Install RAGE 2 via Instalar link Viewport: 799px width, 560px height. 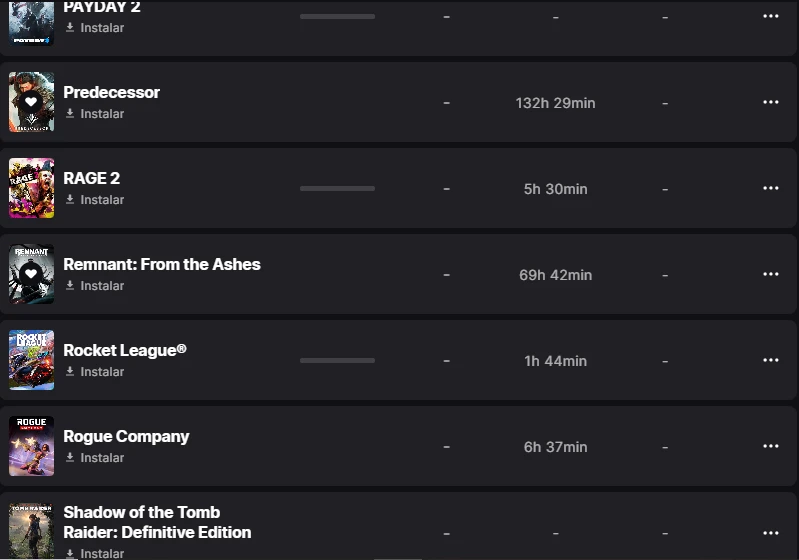pos(102,200)
